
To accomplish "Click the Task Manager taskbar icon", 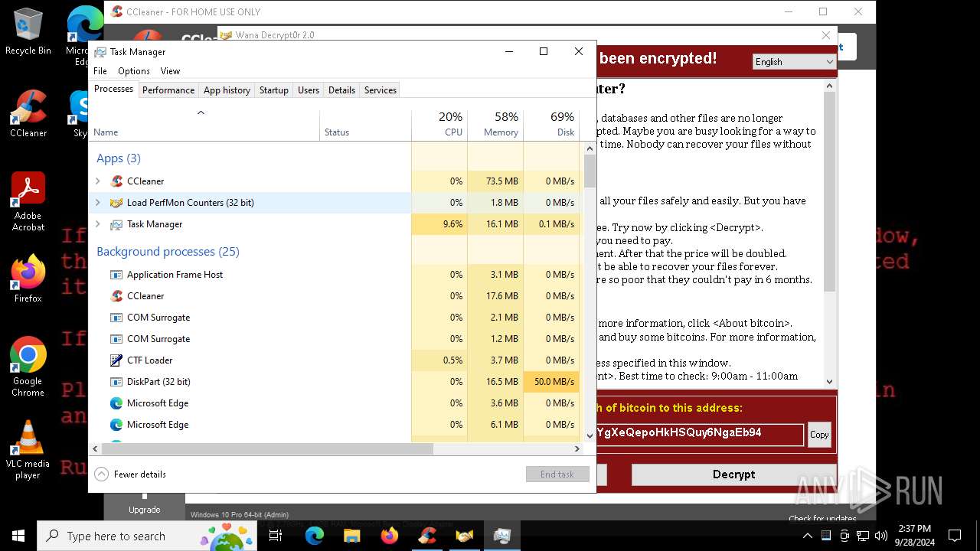I will pos(502,536).
